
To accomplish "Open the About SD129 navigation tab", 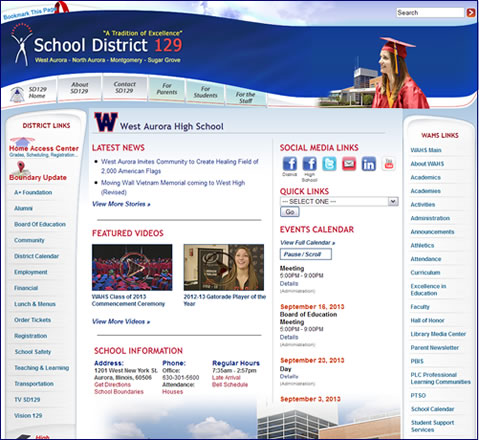I will tap(79, 88).
